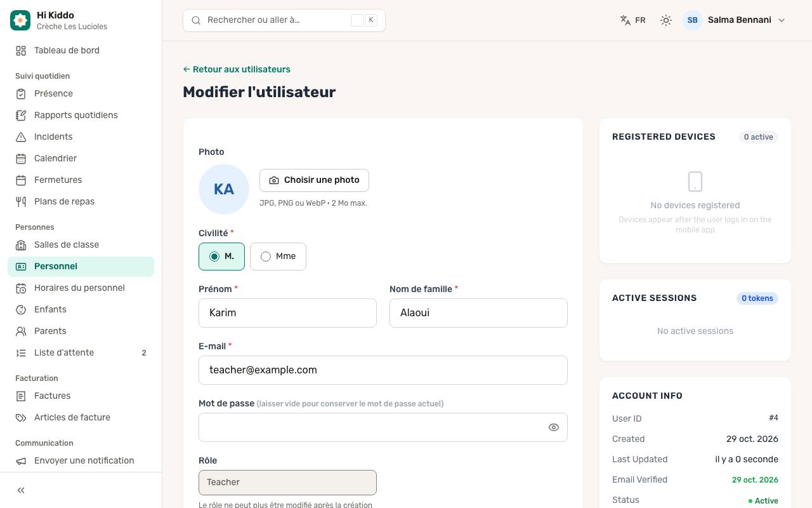Open Plans de repas fork icon

coord(21,201)
